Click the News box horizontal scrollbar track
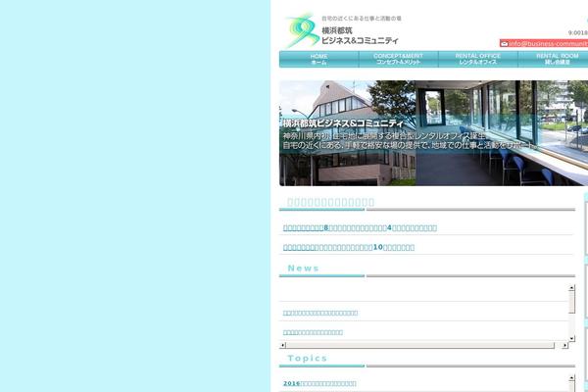Screen dimensions: 588x392 (421, 345)
